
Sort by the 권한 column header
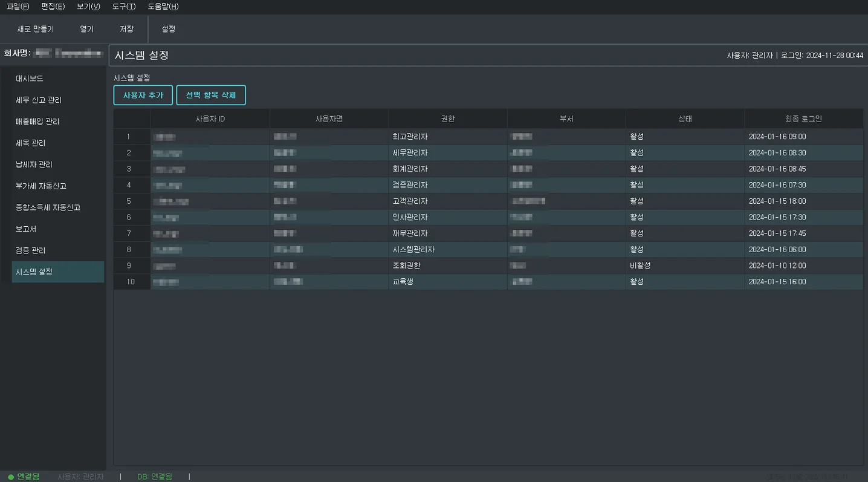pyautogui.click(x=448, y=119)
